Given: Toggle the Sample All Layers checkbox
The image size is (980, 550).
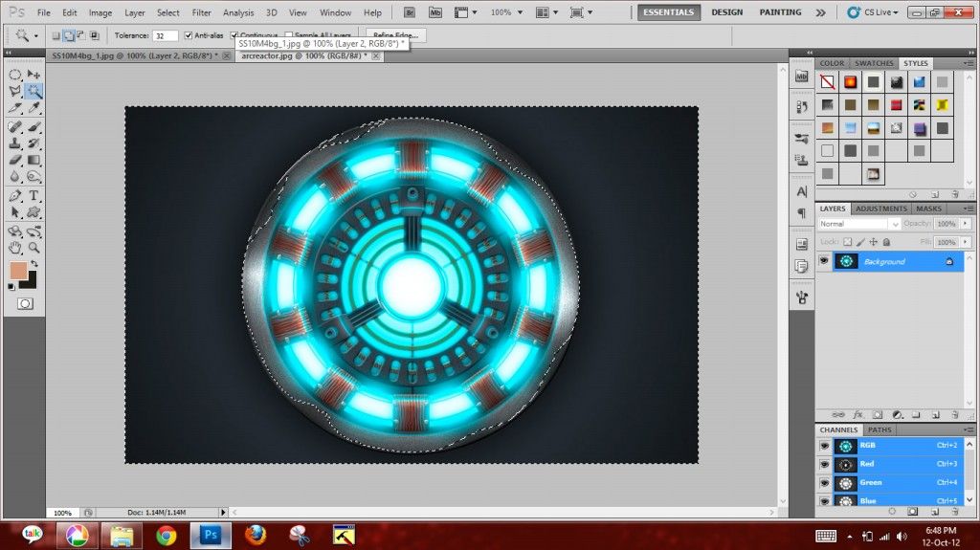Looking at the screenshot, I should (288, 35).
